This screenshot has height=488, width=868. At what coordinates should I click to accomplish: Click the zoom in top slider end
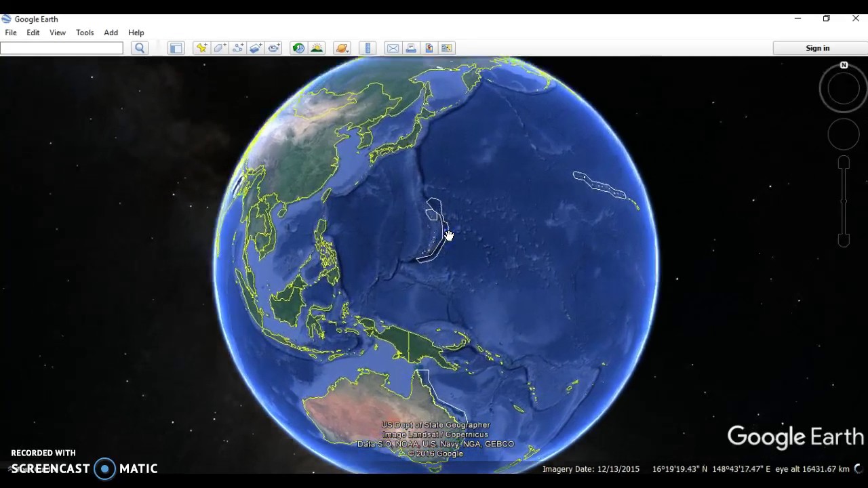[844, 163]
